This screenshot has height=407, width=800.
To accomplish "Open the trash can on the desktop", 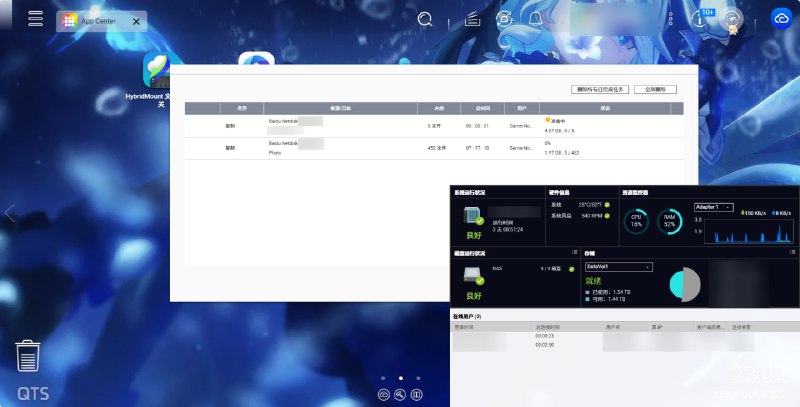I will tap(28, 357).
